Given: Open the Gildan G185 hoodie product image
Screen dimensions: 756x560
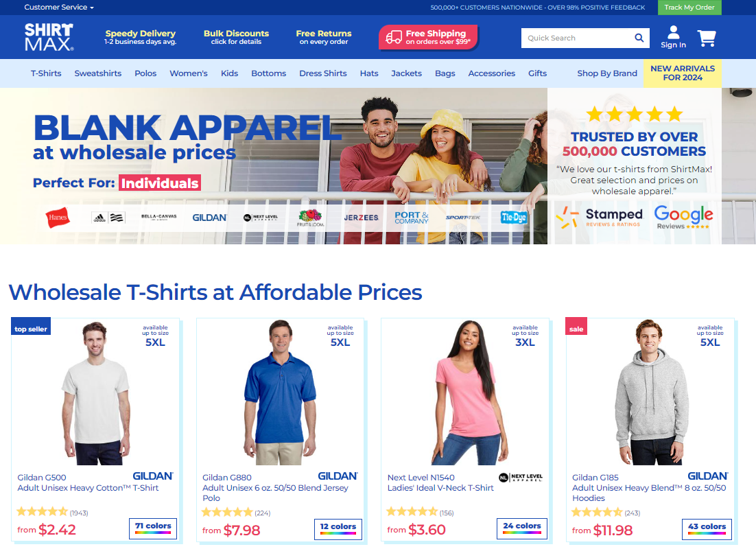Looking at the screenshot, I should pyautogui.click(x=650, y=392).
